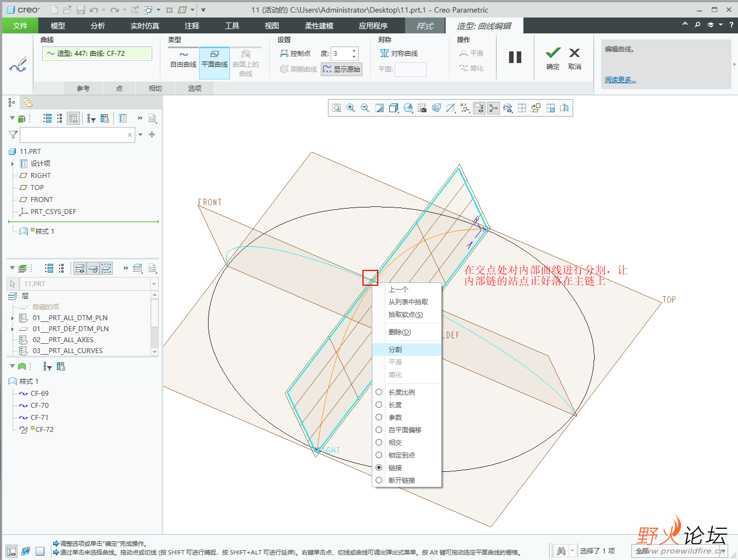Image resolution: width=738 pixels, height=560 pixels.
Task: Increase degree with spinner up arrow
Action: (x=354, y=50)
